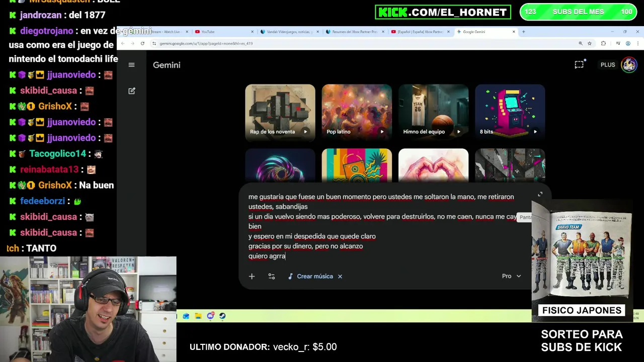Image resolution: width=644 pixels, height=362 pixels.
Task: Go forward with the browser forward arrow
Action: click(x=132, y=43)
